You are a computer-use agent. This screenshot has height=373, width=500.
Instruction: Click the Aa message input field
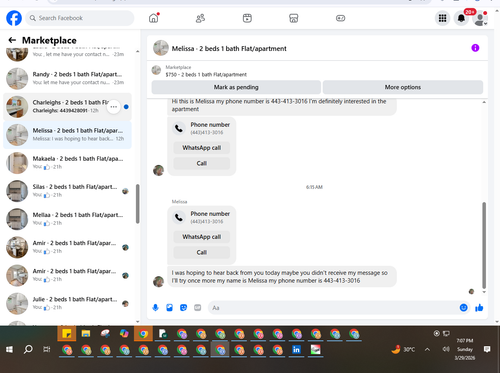[x=333, y=308]
